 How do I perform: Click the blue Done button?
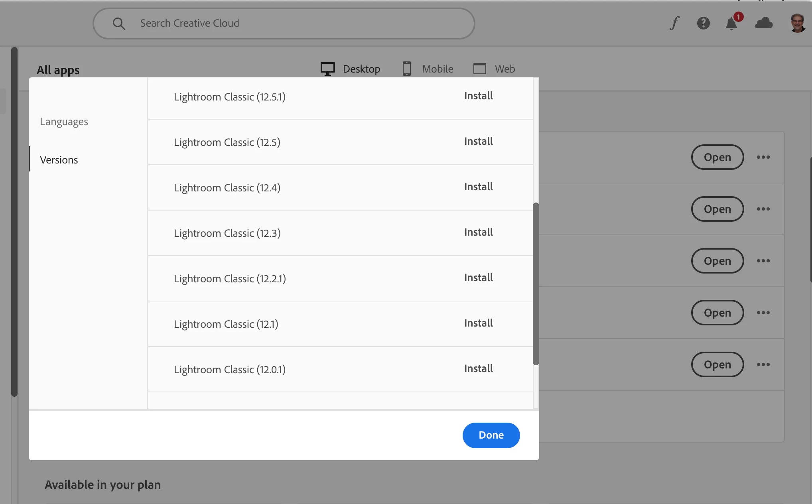point(491,435)
